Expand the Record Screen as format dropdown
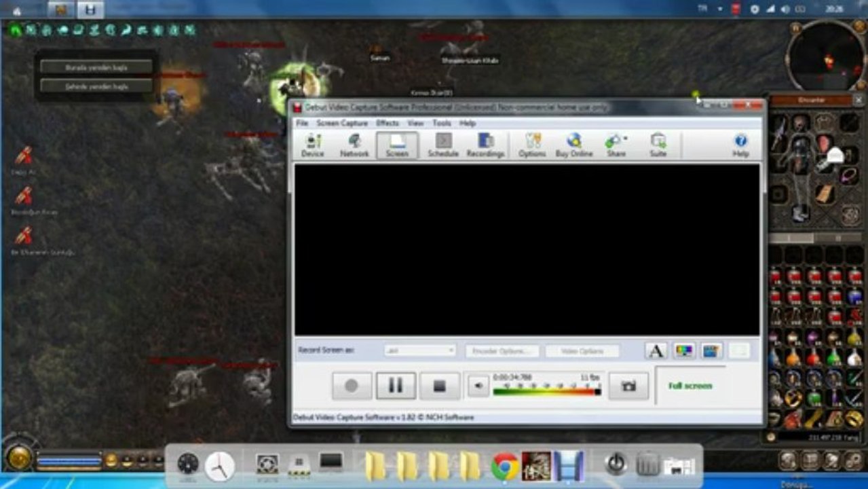868x489 pixels. point(420,351)
